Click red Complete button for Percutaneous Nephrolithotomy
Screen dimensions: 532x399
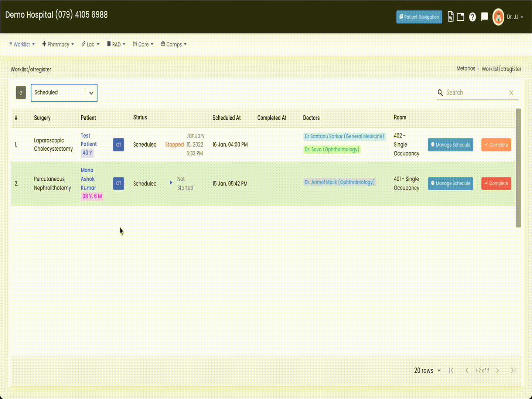point(496,183)
